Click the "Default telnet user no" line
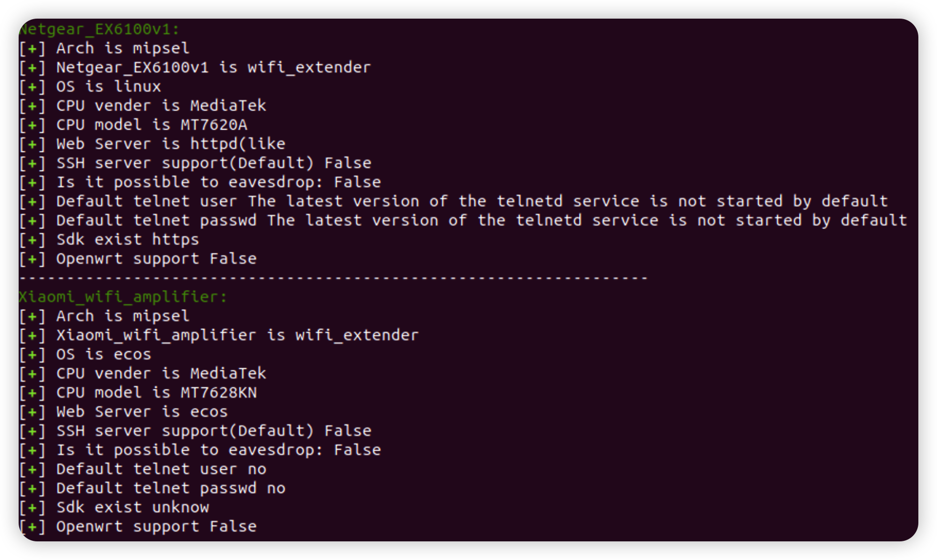 tap(161, 469)
